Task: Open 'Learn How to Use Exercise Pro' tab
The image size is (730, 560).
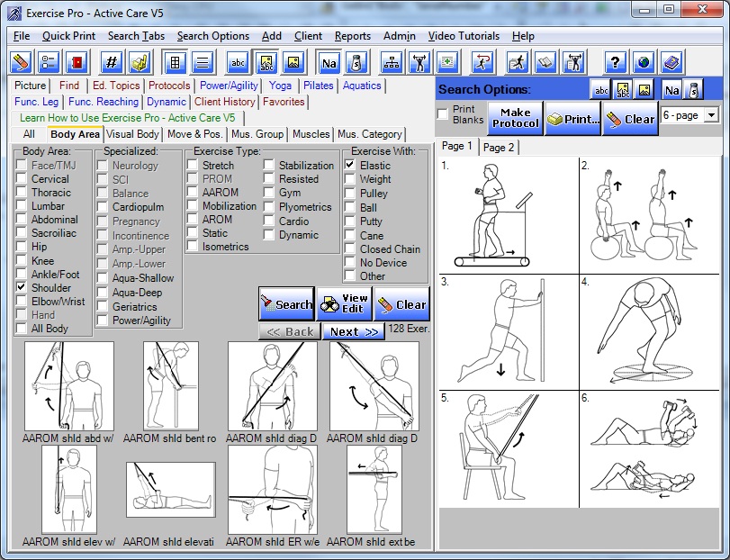Action: click(128, 118)
